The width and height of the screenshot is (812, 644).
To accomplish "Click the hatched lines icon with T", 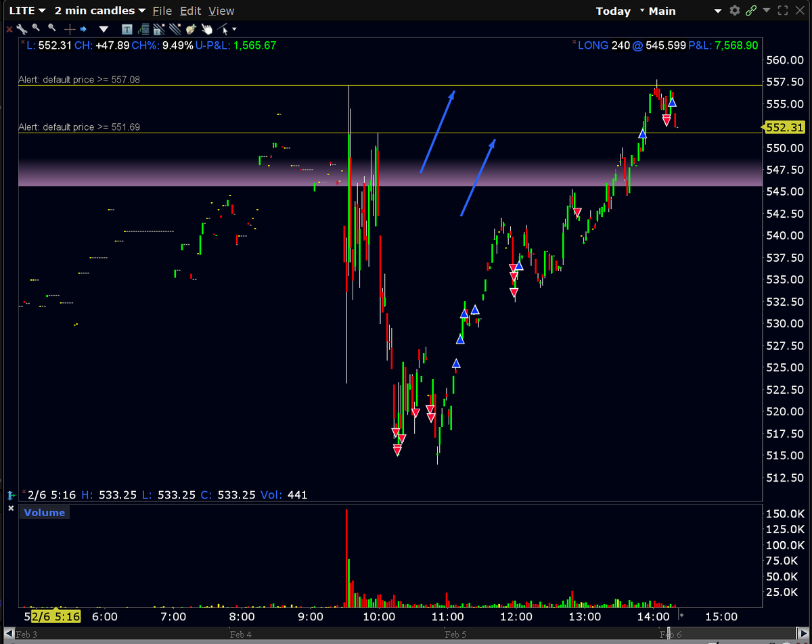I will tap(159, 29).
